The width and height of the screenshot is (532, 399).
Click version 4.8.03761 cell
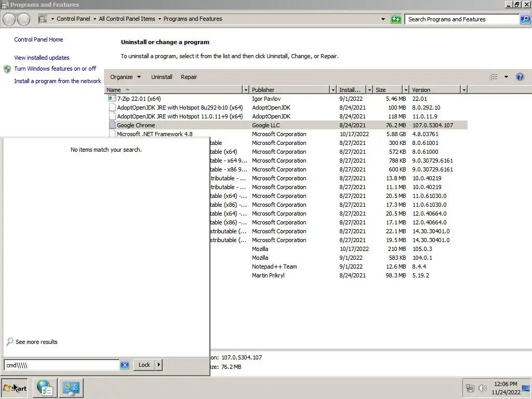point(425,134)
